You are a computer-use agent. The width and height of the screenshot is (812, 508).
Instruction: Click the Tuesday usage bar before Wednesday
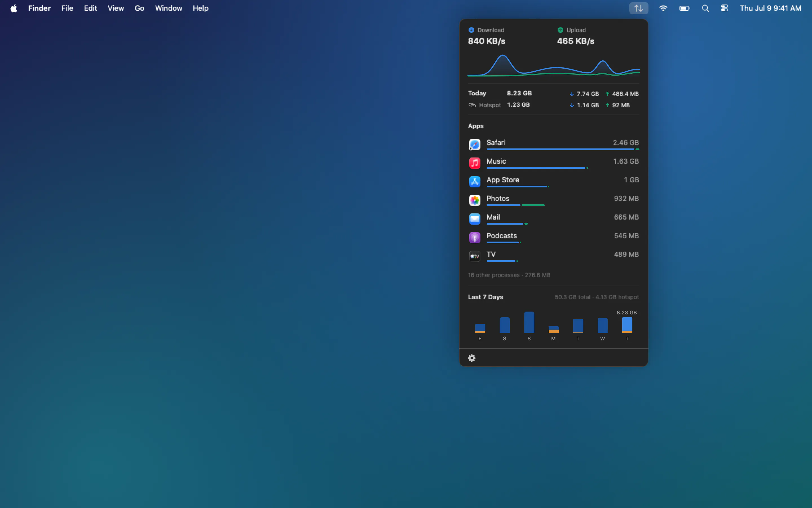click(x=578, y=326)
